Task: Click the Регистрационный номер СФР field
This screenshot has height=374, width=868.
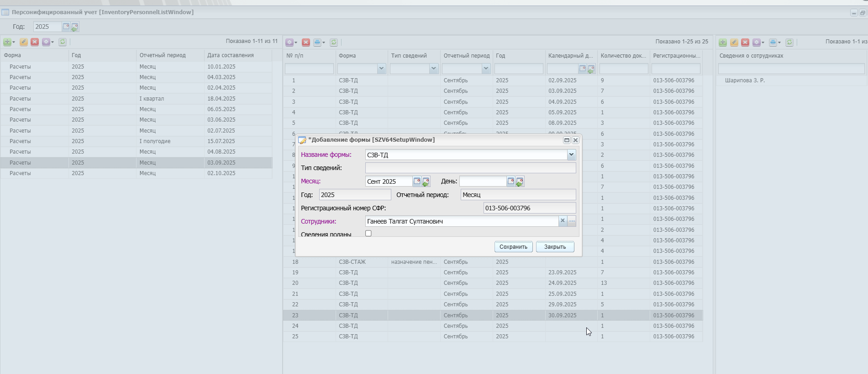Action: tap(530, 208)
